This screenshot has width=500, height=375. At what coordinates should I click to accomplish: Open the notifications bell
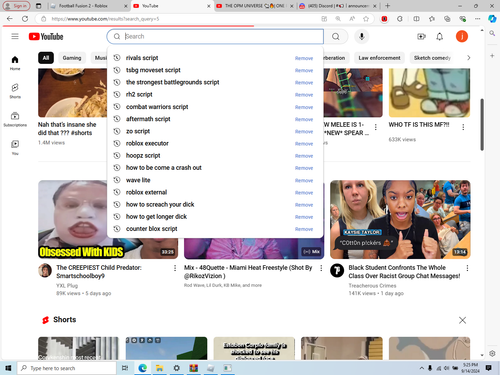coord(440,36)
